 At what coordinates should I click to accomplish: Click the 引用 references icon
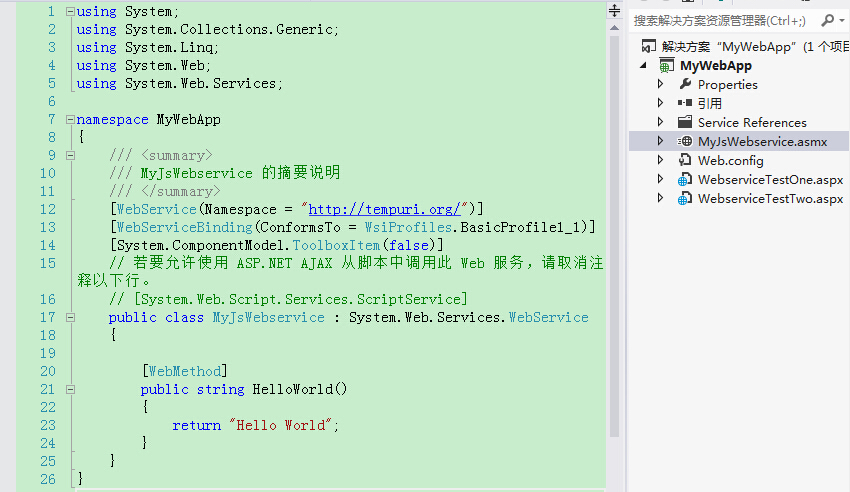(x=685, y=102)
